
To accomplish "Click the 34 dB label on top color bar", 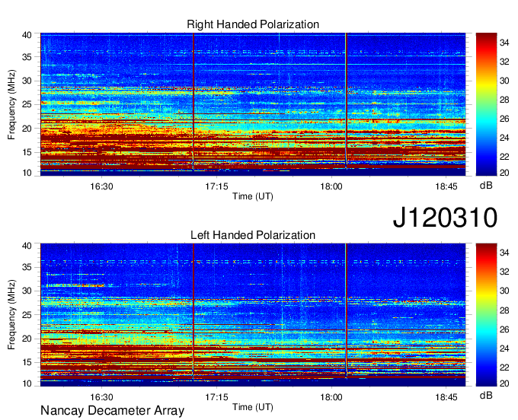I will click(x=504, y=43).
